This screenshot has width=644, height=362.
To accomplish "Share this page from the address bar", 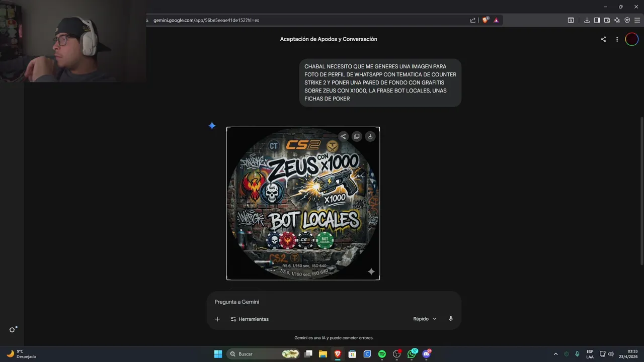I will (473, 20).
